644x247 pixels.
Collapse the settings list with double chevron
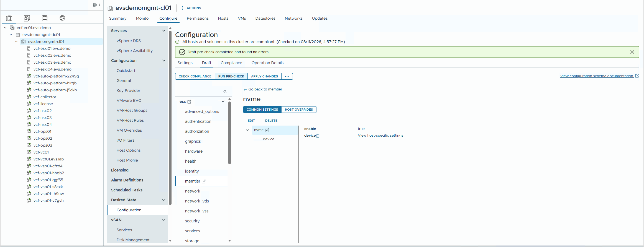coord(225,91)
